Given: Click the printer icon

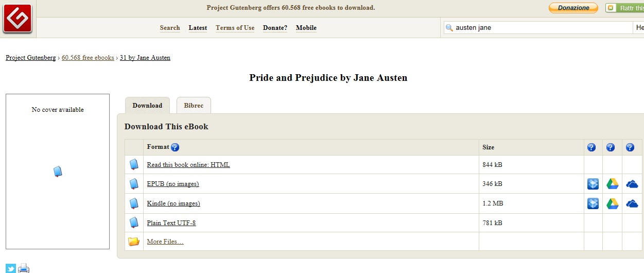Looking at the screenshot, I should (x=24, y=268).
